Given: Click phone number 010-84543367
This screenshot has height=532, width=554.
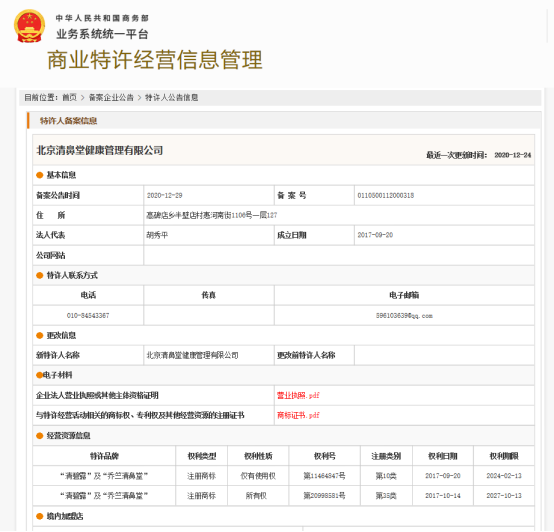Looking at the screenshot, I should pyautogui.click(x=88, y=315).
